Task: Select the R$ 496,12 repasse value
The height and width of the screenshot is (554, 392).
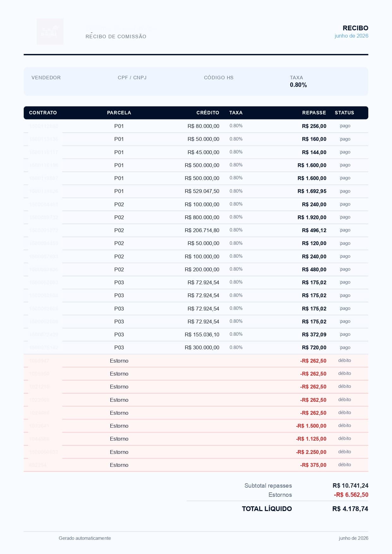Action: [314, 231]
